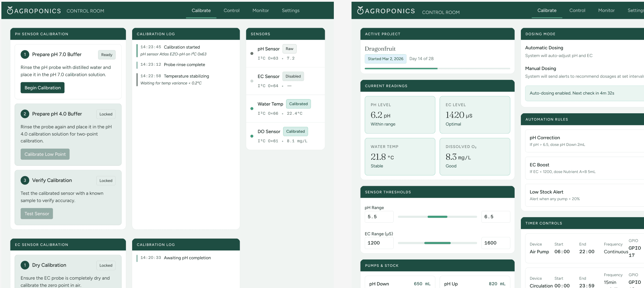Click Locked badge on pH 4.0 Buffer step
The width and height of the screenshot is (644, 288).
pyautogui.click(x=106, y=114)
